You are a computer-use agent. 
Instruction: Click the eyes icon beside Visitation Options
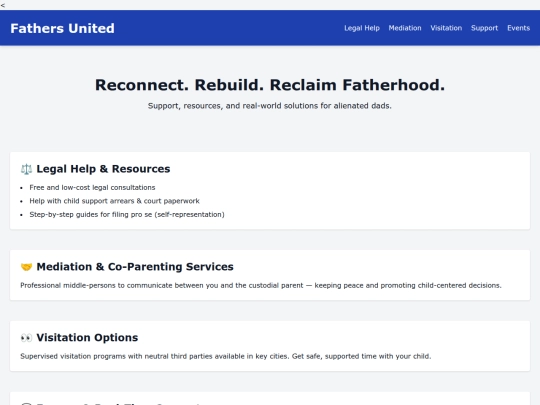pos(26,338)
